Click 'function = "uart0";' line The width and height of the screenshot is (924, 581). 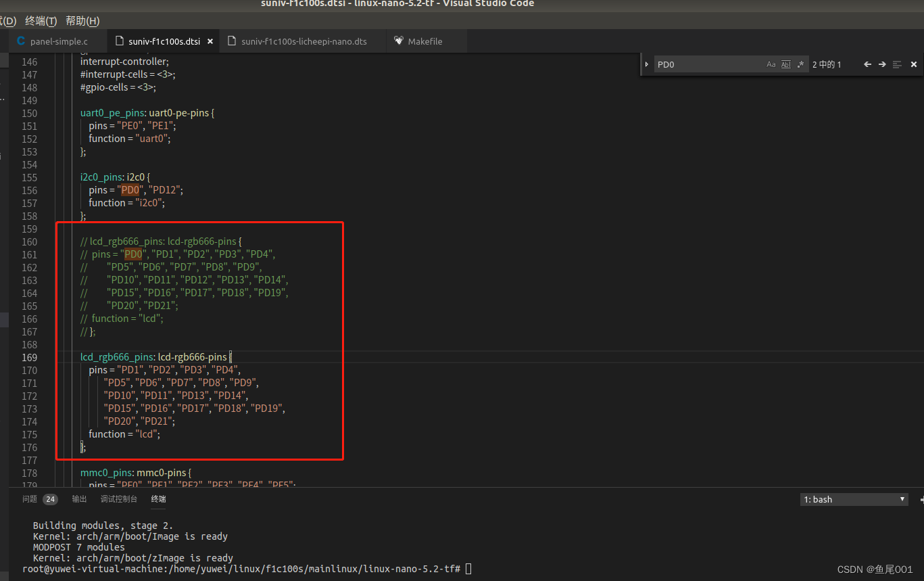tap(130, 139)
